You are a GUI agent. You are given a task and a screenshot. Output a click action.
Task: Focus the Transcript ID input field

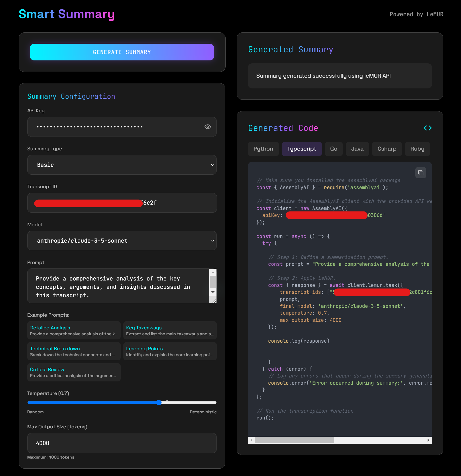tap(122, 203)
